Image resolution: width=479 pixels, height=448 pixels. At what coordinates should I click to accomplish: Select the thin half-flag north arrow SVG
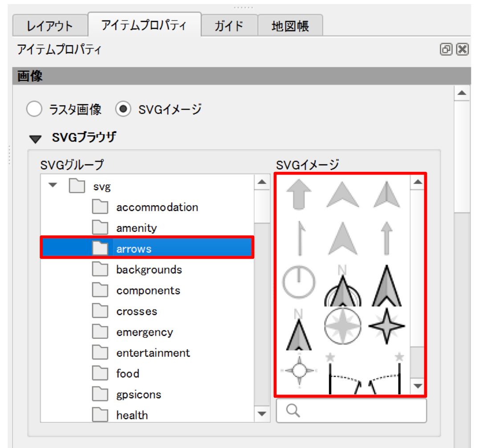click(300, 238)
